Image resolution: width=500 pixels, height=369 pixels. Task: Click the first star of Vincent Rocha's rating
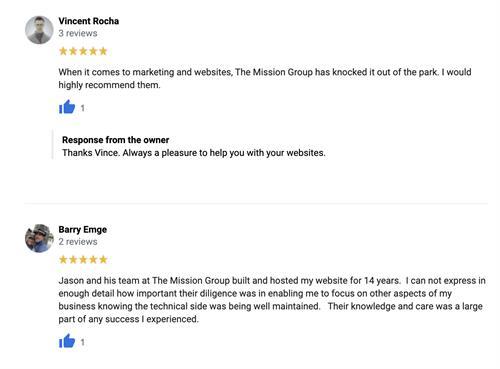click(63, 51)
